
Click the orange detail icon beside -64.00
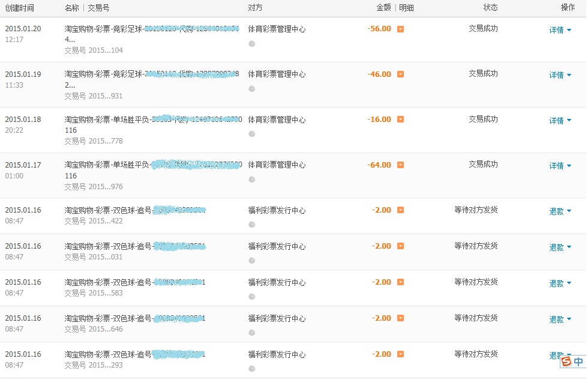[400, 165]
